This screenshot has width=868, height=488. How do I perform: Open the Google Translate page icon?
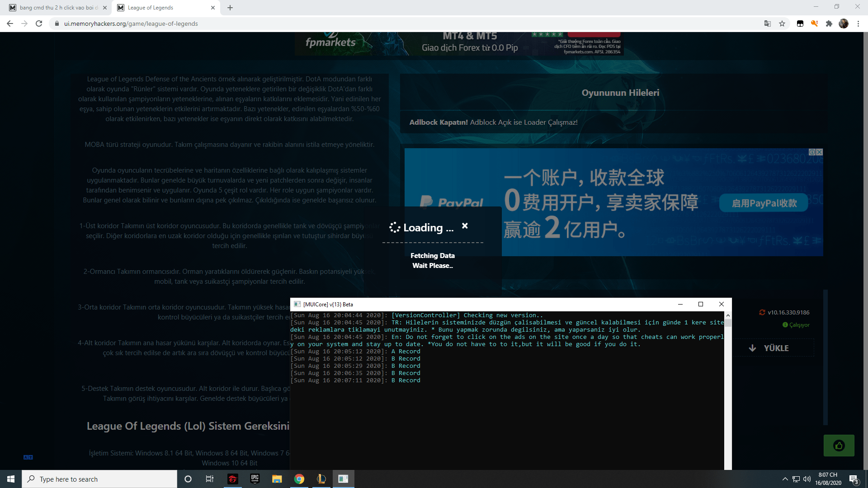click(x=767, y=23)
